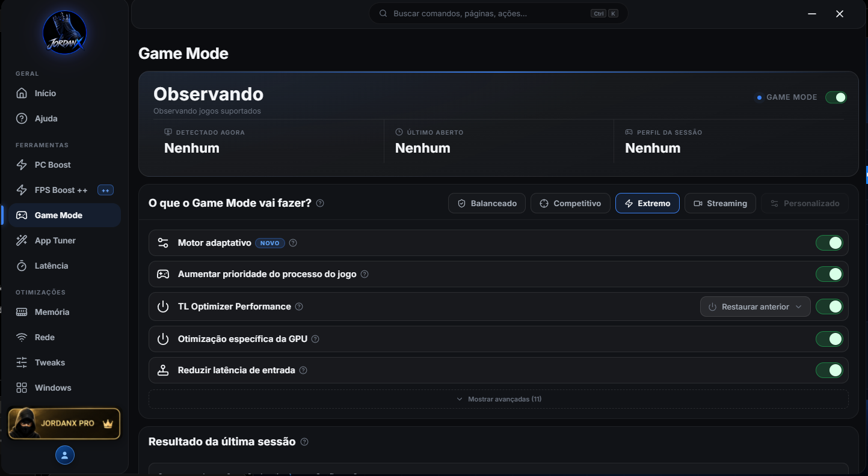Image resolution: width=868 pixels, height=476 pixels.
Task: Select the Extremo profile
Action: tap(647, 203)
